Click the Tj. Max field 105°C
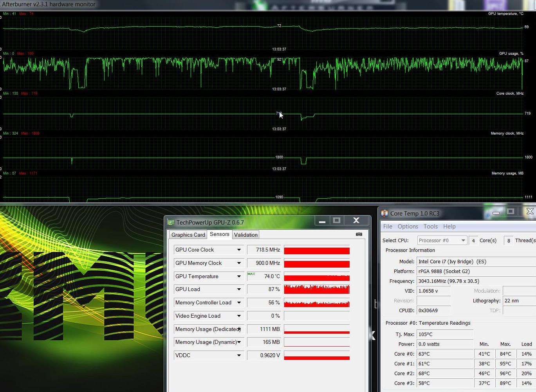The width and height of the screenshot is (536, 392). coord(445,334)
